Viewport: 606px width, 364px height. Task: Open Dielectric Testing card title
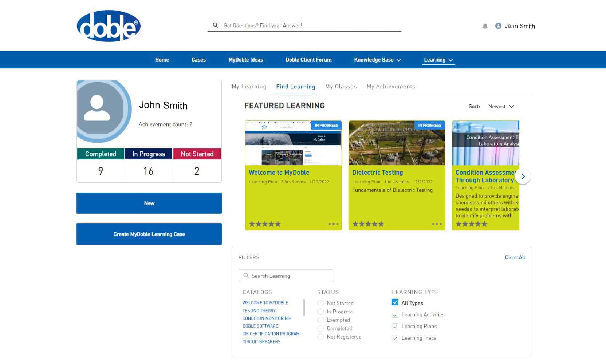(x=378, y=173)
